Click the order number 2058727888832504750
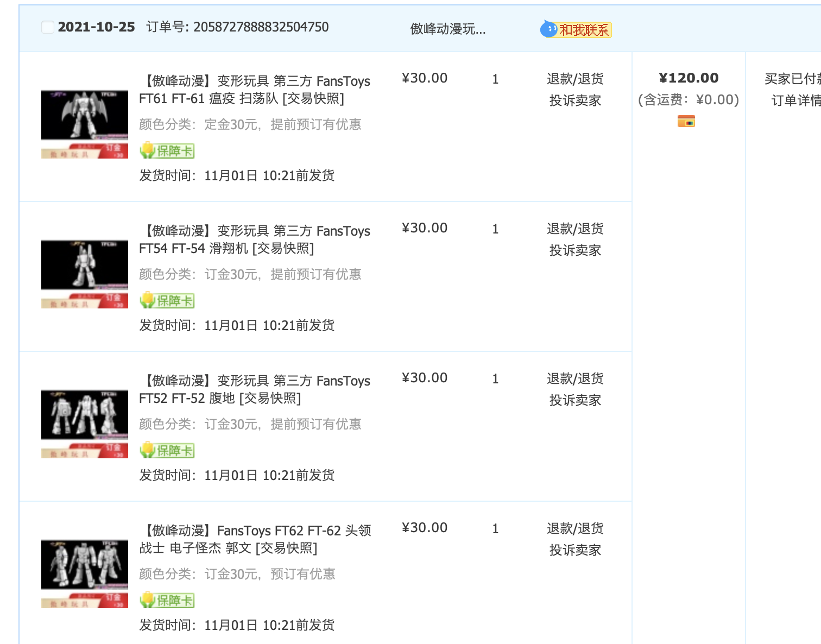 pos(261,27)
